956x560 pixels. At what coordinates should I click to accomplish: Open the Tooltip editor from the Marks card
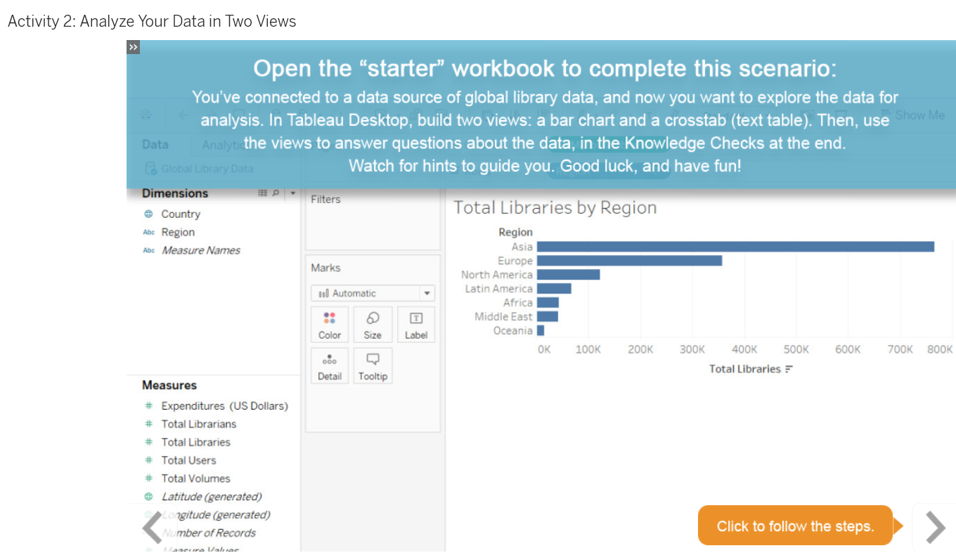click(x=373, y=365)
